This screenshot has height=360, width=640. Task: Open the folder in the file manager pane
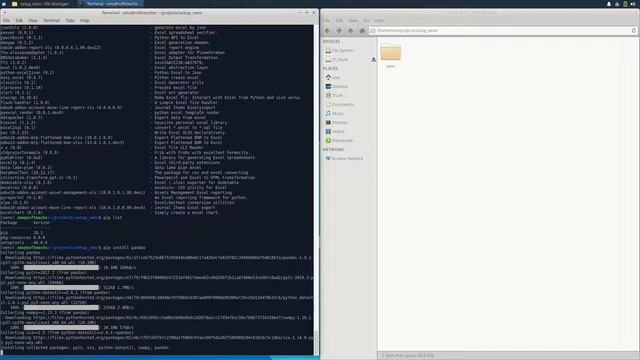391,56
